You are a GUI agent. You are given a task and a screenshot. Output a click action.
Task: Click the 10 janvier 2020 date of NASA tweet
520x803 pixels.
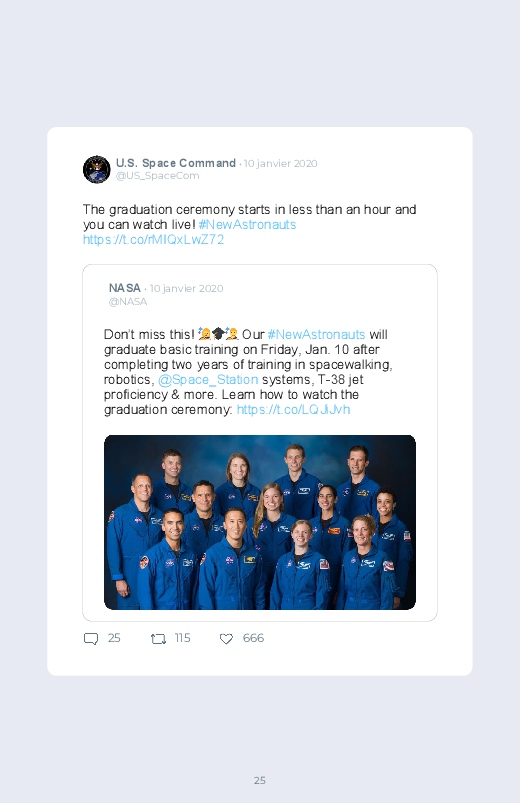pos(186,288)
